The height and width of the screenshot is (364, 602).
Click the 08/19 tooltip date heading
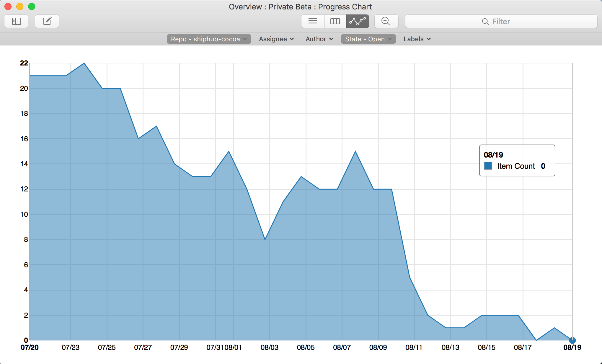coord(493,155)
